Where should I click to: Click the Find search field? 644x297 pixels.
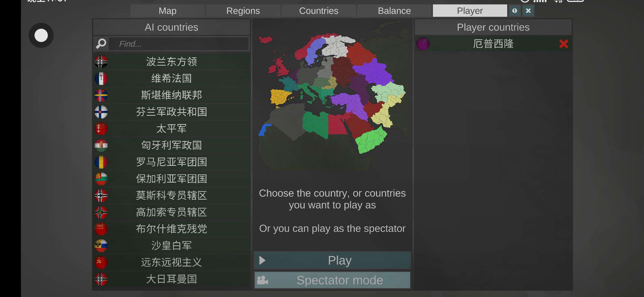179,44
